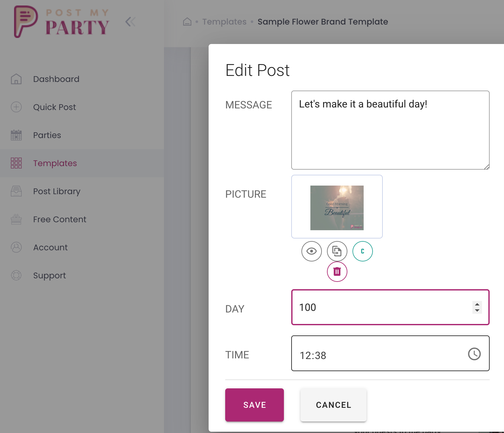Screen dimensions: 504x433
Task: Collapse sidebar with double chevron icon
Action: [130, 22]
